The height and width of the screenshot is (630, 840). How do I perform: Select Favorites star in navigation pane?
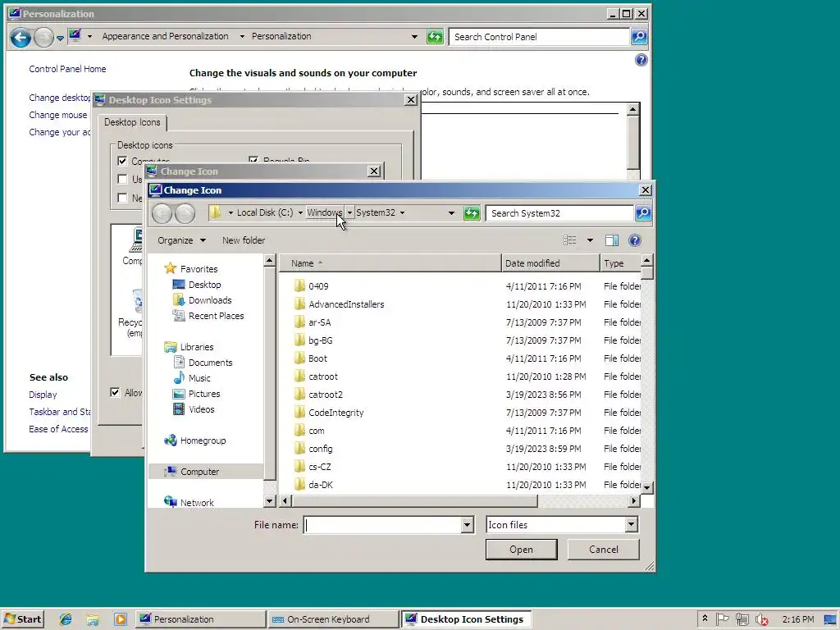click(171, 268)
